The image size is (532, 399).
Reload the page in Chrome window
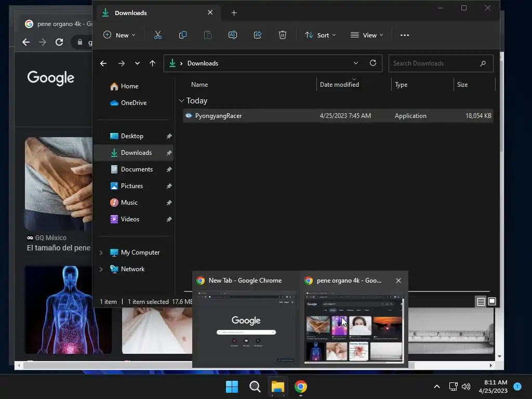[59, 42]
